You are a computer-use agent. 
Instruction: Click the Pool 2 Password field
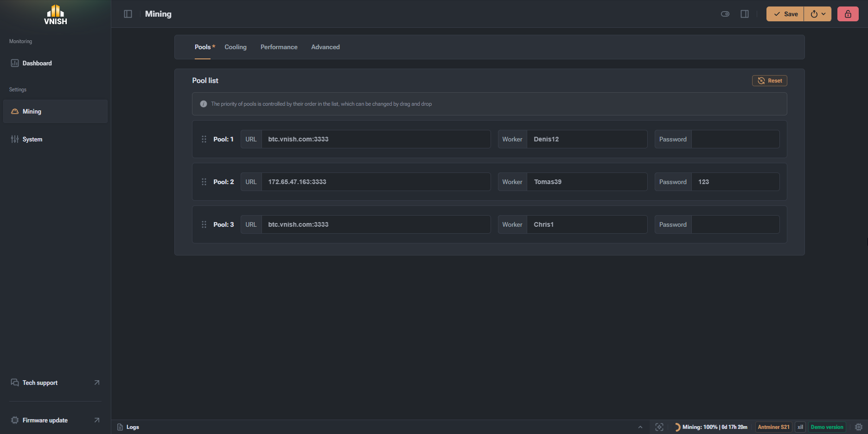[735, 182]
